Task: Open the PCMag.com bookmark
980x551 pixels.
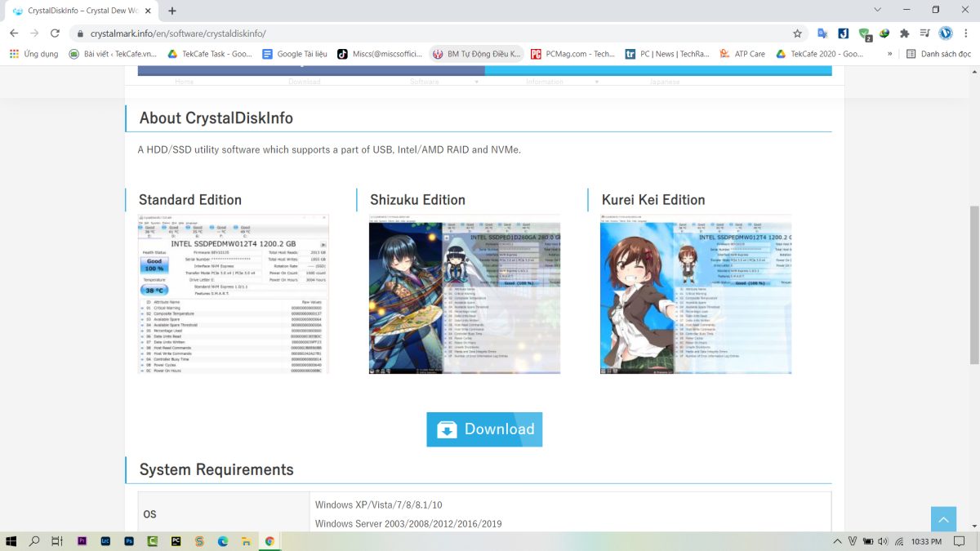Action: [x=573, y=54]
